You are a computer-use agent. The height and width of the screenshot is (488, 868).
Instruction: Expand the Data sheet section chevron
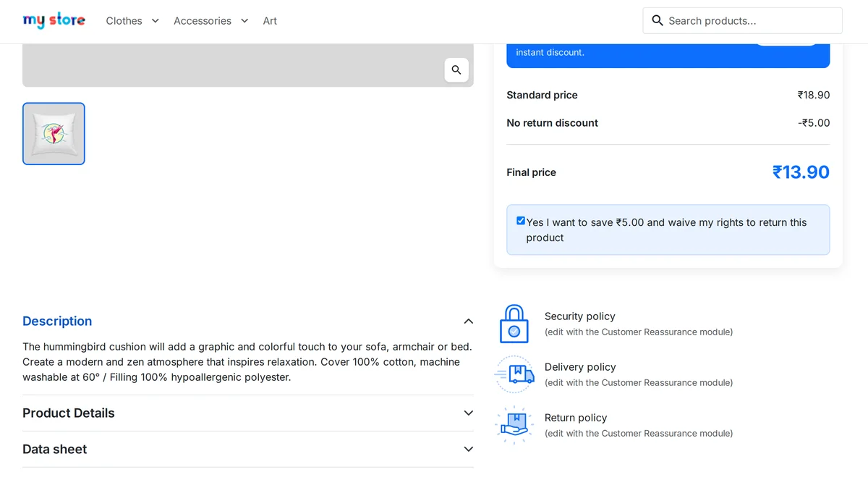point(468,449)
